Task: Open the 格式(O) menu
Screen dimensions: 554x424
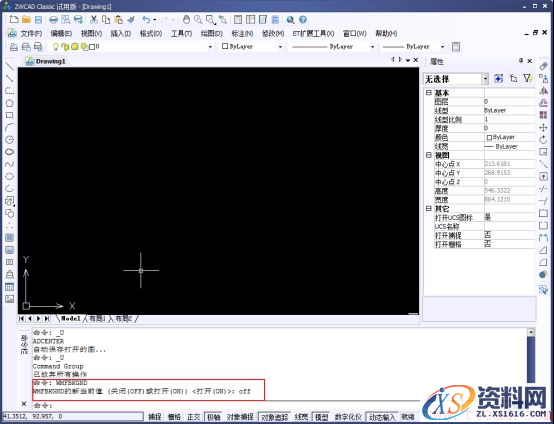Action: (x=151, y=34)
